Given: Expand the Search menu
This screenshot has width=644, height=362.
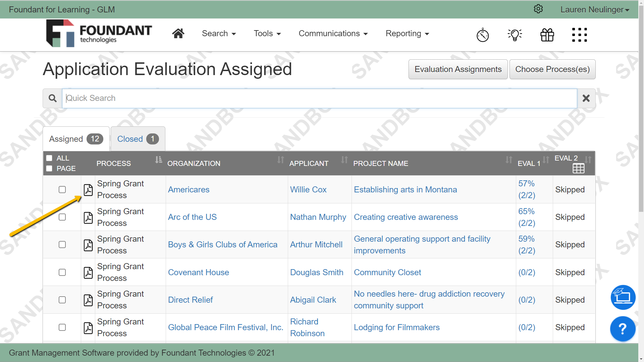Looking at the screenshot, I should tap(219, 34).
